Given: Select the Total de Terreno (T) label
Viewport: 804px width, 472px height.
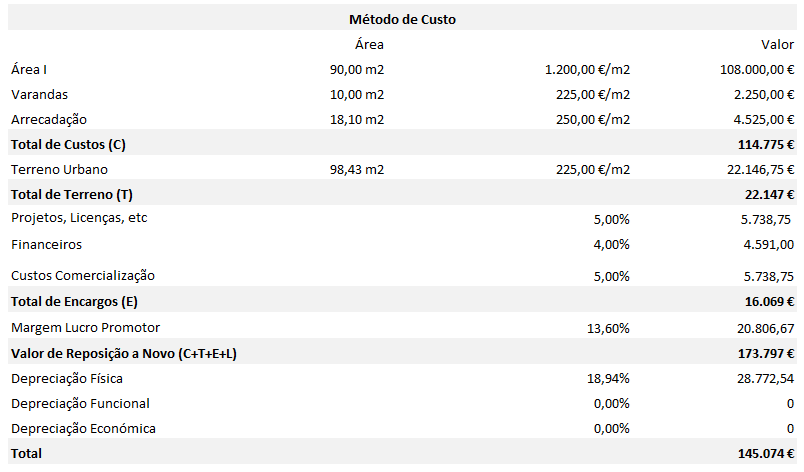Looking at the screenshot, I should 72,193.
